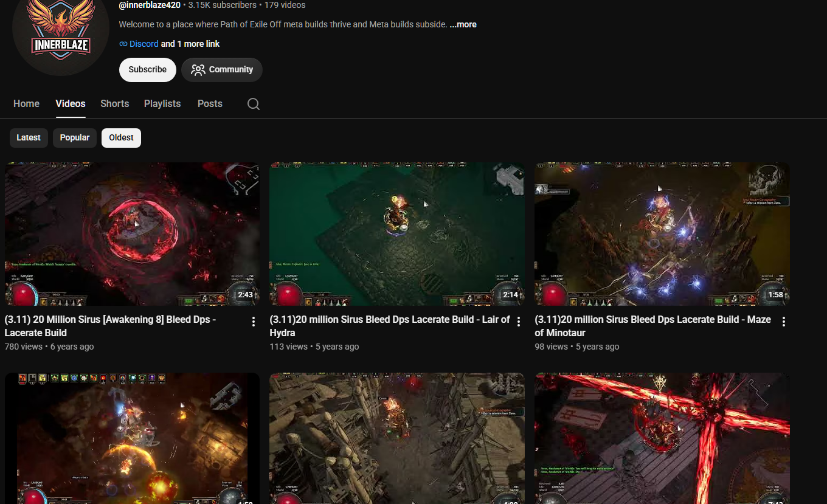The width and height of the screenshot is (827, 504).
Task: Open options menu for Maze of Minotaur video
Action: coord(784,322)
